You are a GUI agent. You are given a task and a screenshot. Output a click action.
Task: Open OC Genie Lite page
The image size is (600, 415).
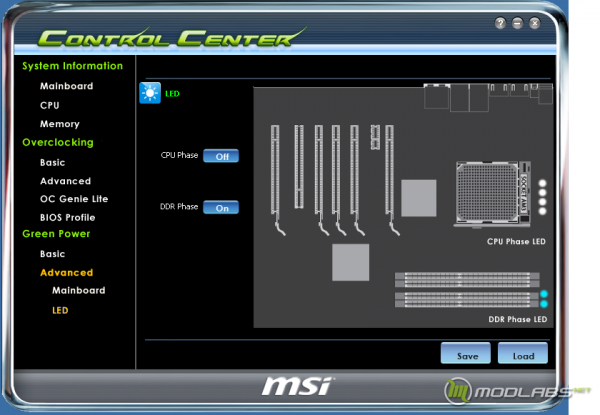(74, 199)
